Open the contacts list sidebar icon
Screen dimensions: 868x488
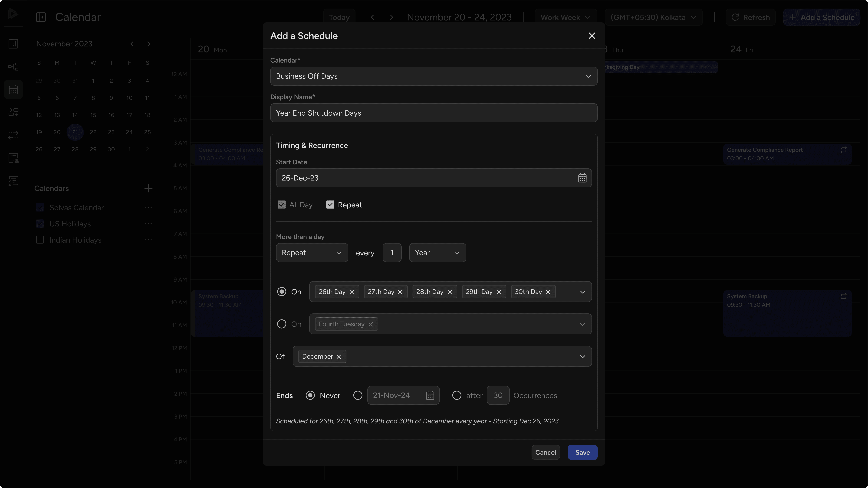click(x=13, y=158)
